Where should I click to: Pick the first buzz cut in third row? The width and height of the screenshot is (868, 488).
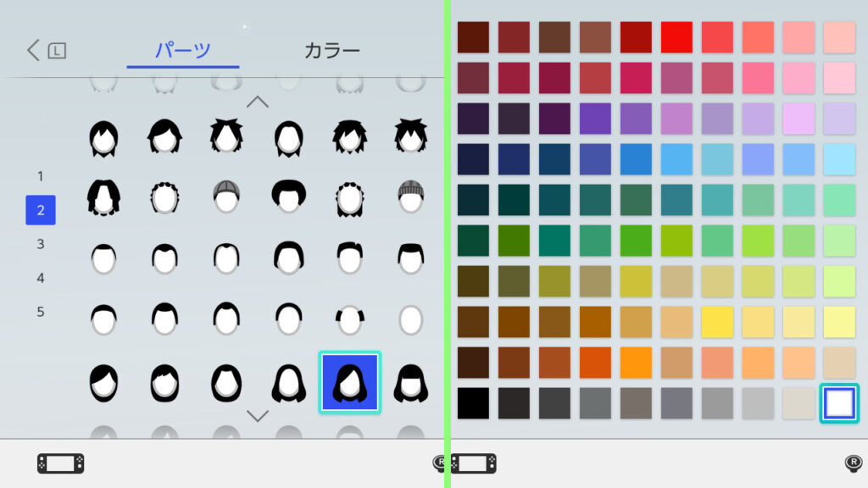click(103, 258)
